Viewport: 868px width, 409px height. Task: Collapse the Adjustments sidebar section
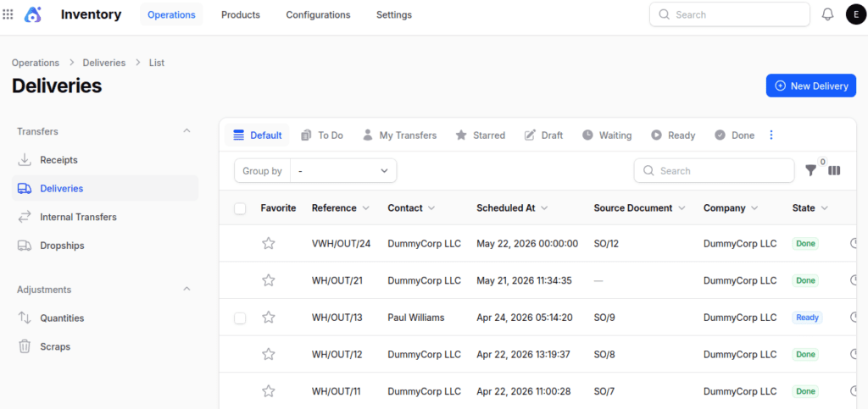(x=187, y=289)
